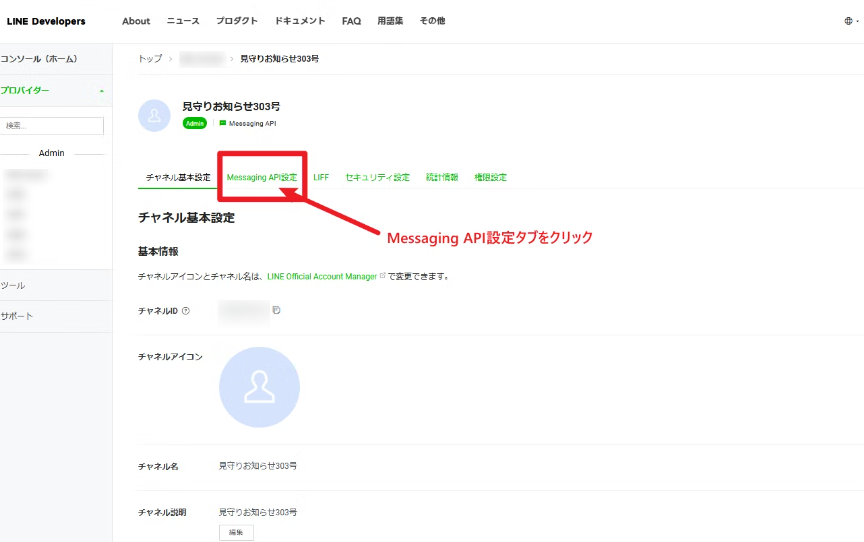Switch to the Messaging API設定 tab
Screen dimensions: 864x542
(x=262, y=177)
